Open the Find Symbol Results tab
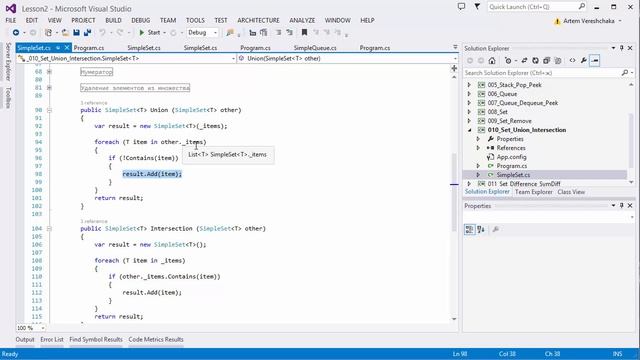 point(96,339)
